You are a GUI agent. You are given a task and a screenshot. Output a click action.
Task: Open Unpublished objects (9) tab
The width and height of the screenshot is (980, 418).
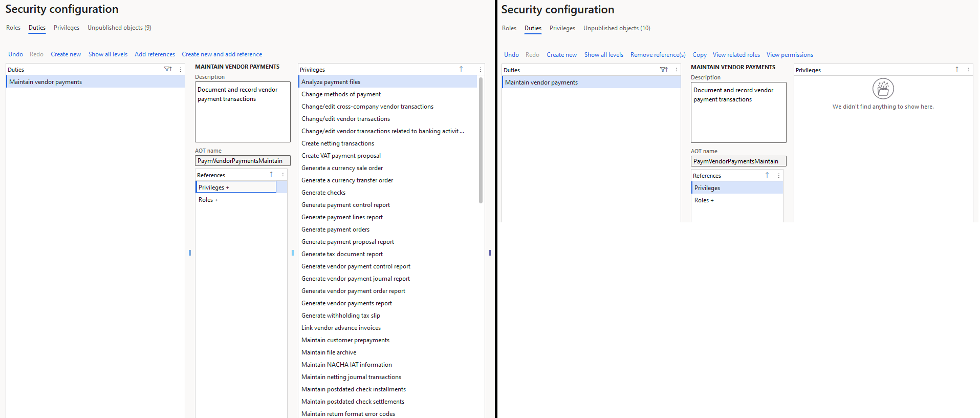(119, 28)
